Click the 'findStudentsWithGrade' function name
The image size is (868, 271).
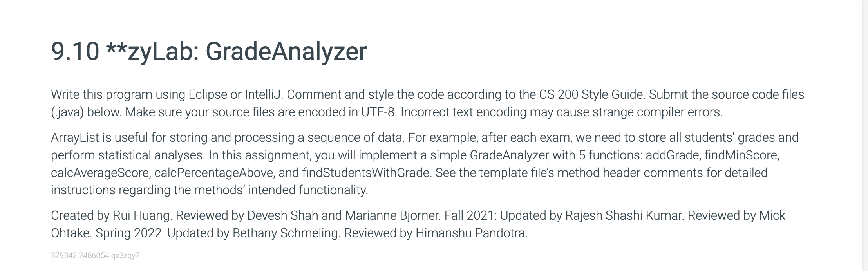click(365, 173)
